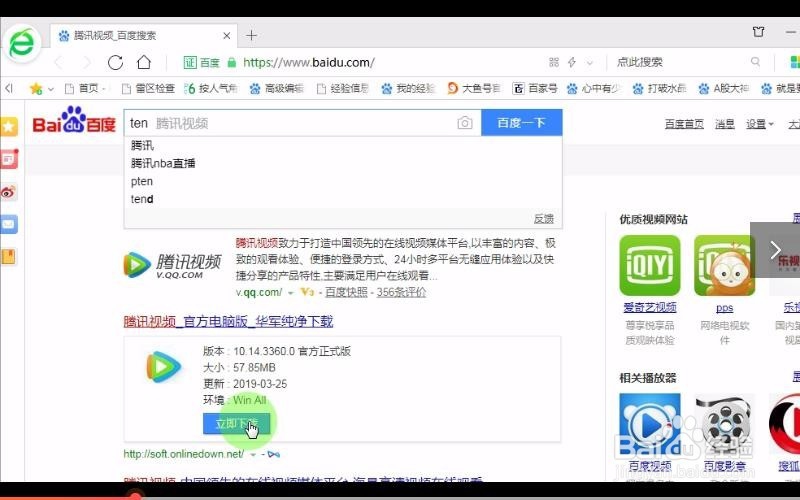800x500 pixels.
Task: Open the 我的经验 bookmark
Action: [408, 89]
